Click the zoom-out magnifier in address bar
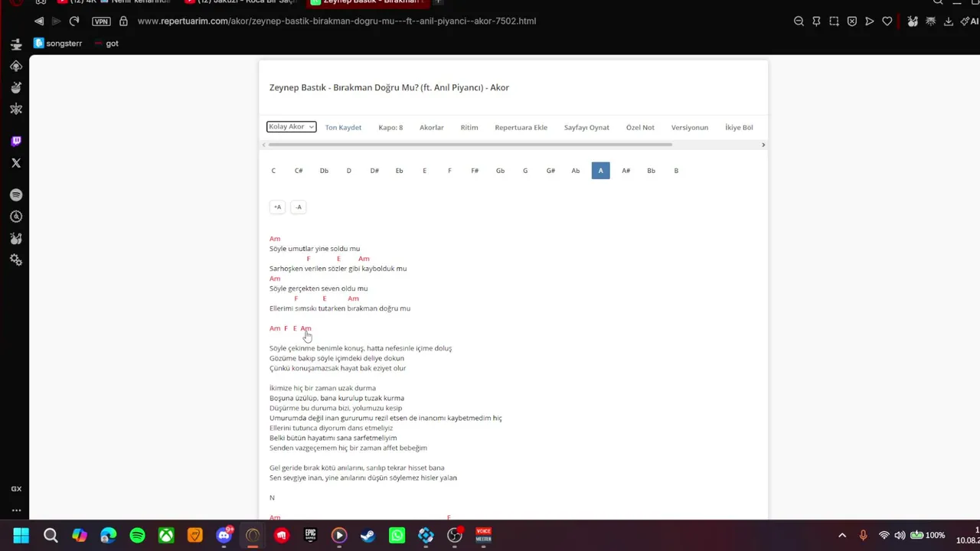This screenshot has width=980, height=551. pos(799,21)
